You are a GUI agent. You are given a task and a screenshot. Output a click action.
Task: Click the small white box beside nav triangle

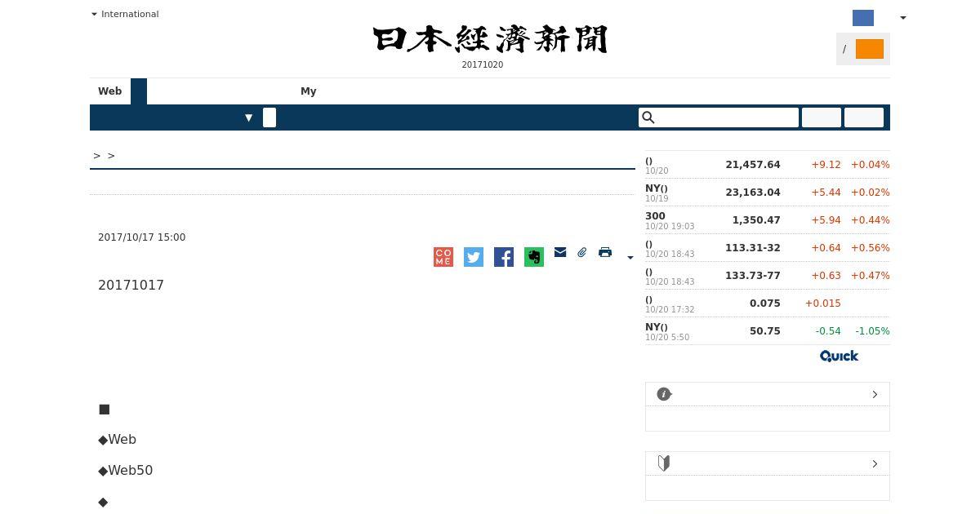click(269, 117)
